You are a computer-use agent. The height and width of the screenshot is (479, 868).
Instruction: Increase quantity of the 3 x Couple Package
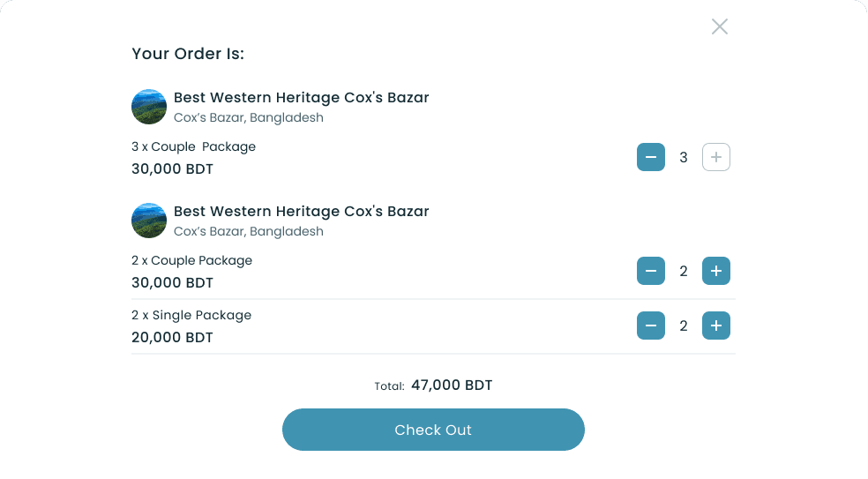point(715,158)
